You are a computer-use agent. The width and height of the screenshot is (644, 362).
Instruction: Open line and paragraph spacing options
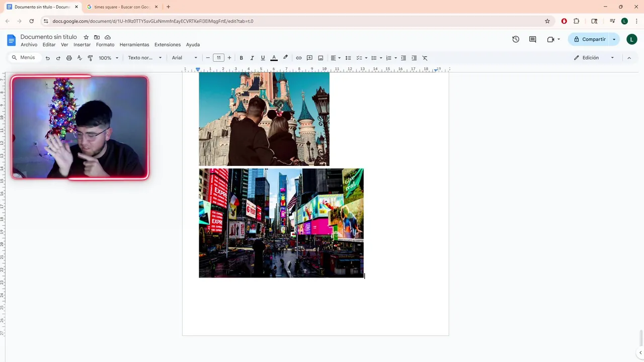[348, 58]
